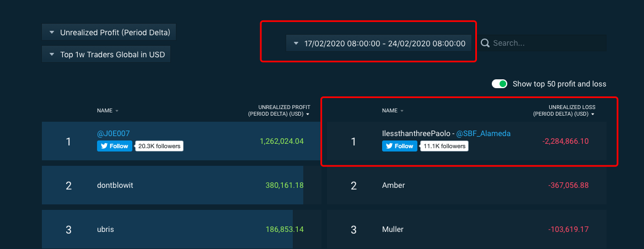Click the magnifying glass search icon
The height and width of the screenshot is (249, 644).
[x=485, y=43]
